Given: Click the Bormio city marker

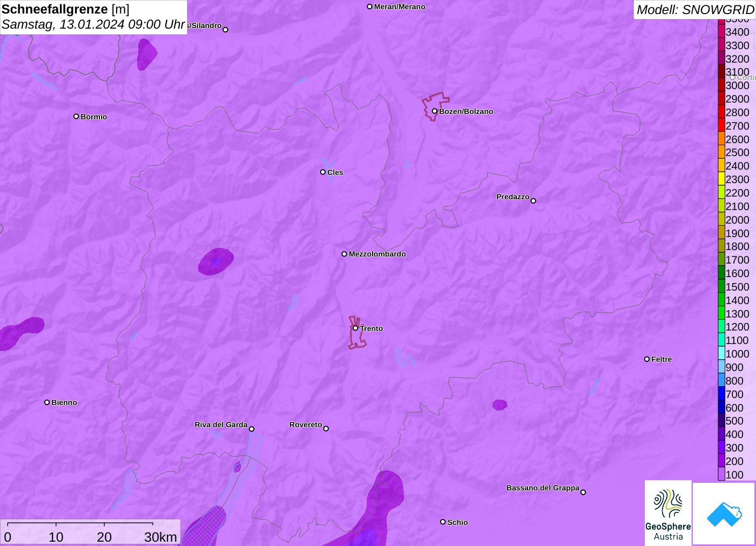Looking at the screenshot, I should [76, 116].
